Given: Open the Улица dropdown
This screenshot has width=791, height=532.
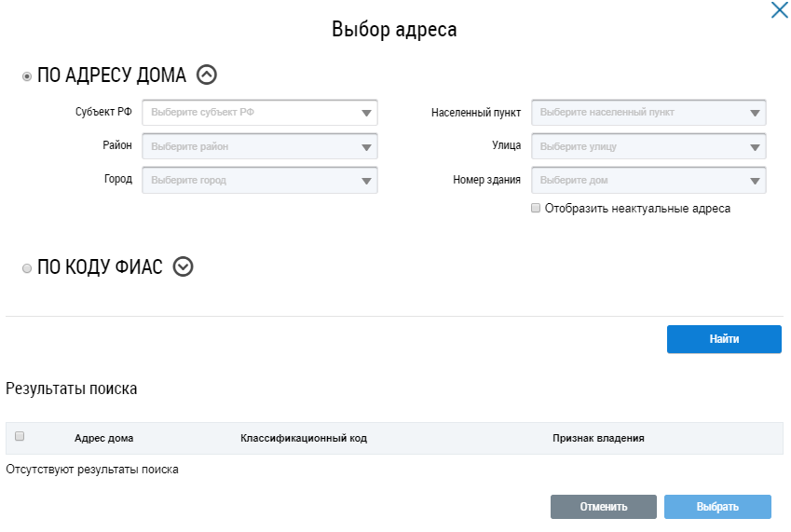Looking at the screenshot, I should (x=648, y=146).
